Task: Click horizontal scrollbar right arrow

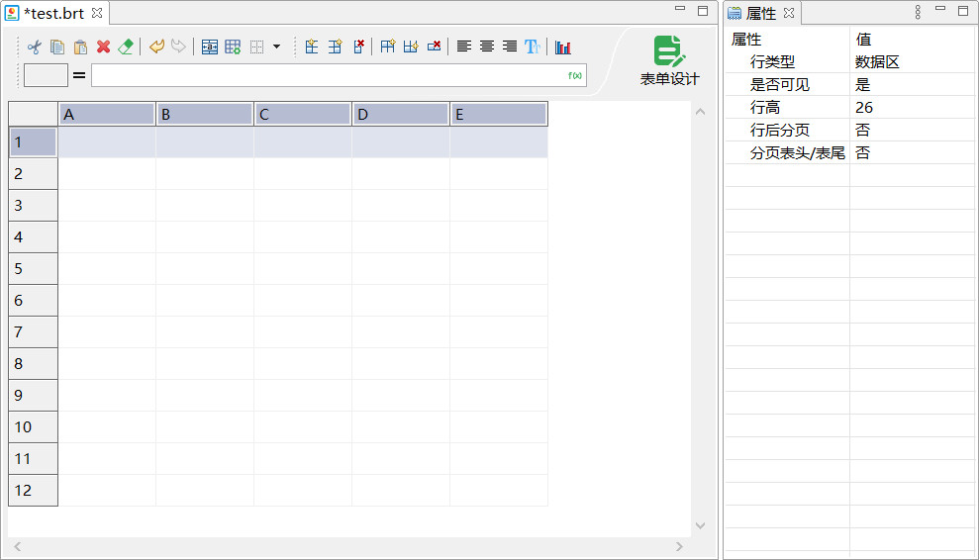Action: tap(679, 546)
